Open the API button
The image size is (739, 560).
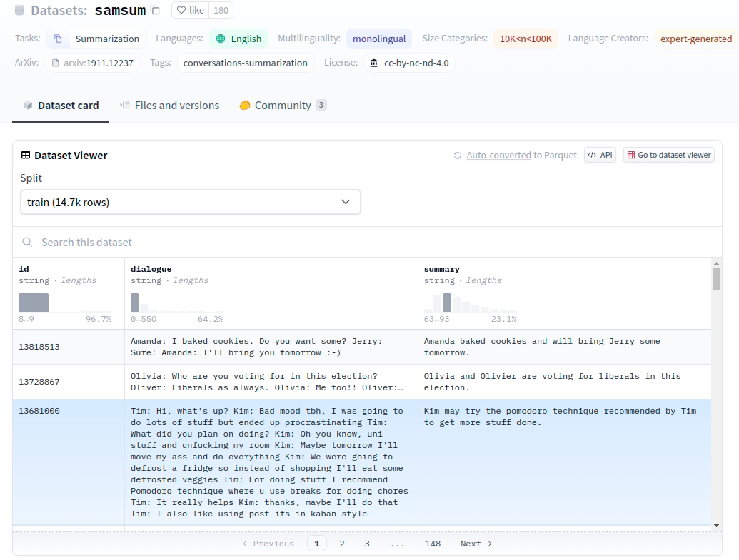coord(600,155)
